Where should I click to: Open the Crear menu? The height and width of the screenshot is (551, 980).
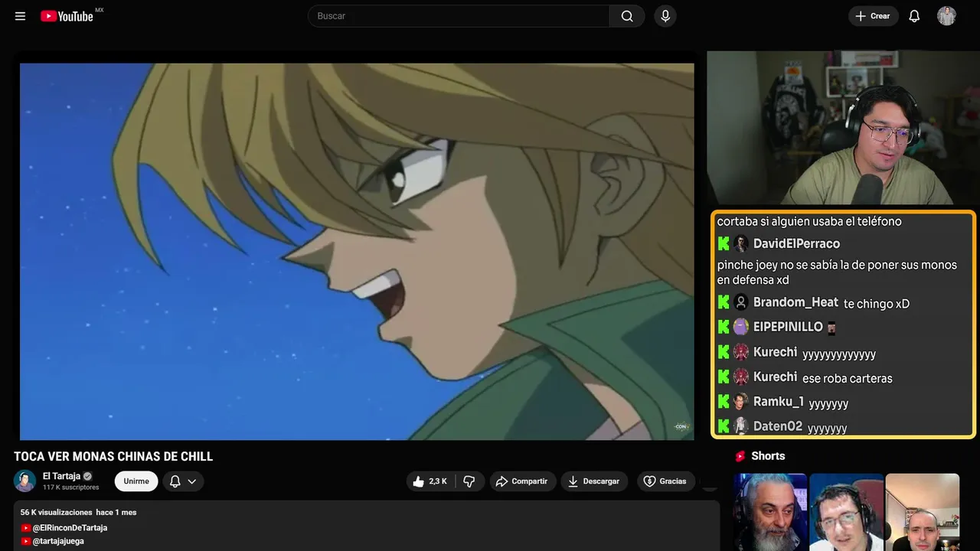tap(873, 16)
